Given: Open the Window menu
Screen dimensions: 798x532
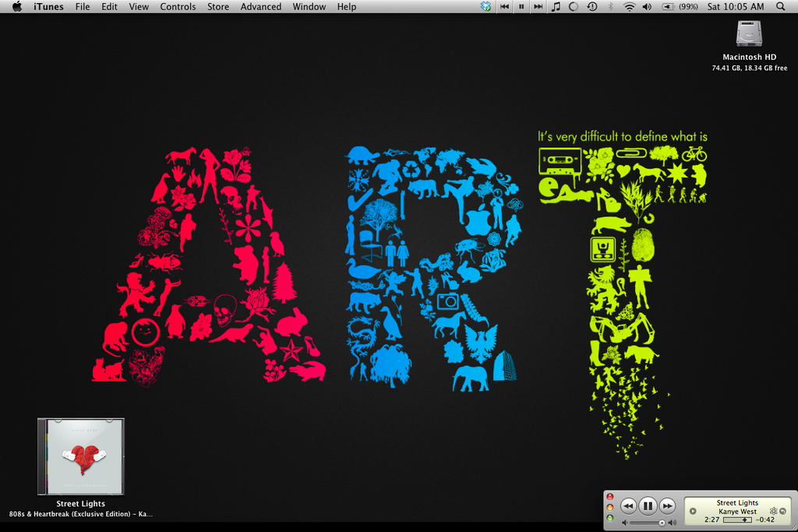Looking at the screenshot, I should click(309, 6).
